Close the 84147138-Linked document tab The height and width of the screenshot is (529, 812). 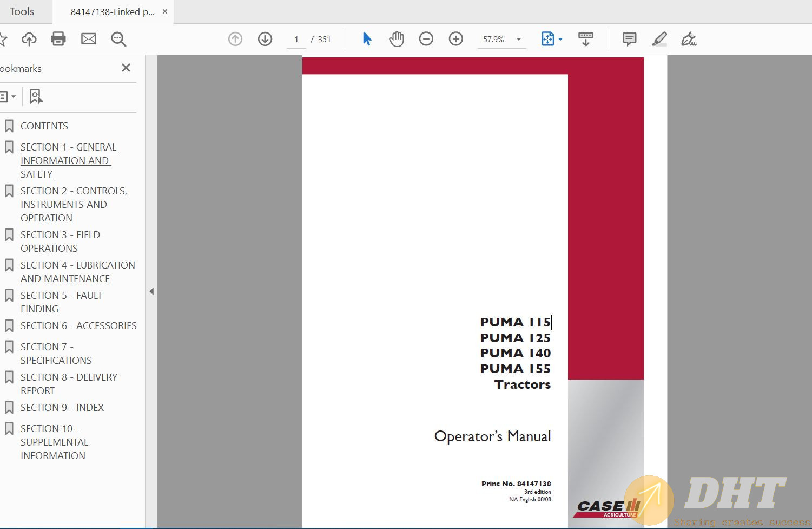click(165, 11)
